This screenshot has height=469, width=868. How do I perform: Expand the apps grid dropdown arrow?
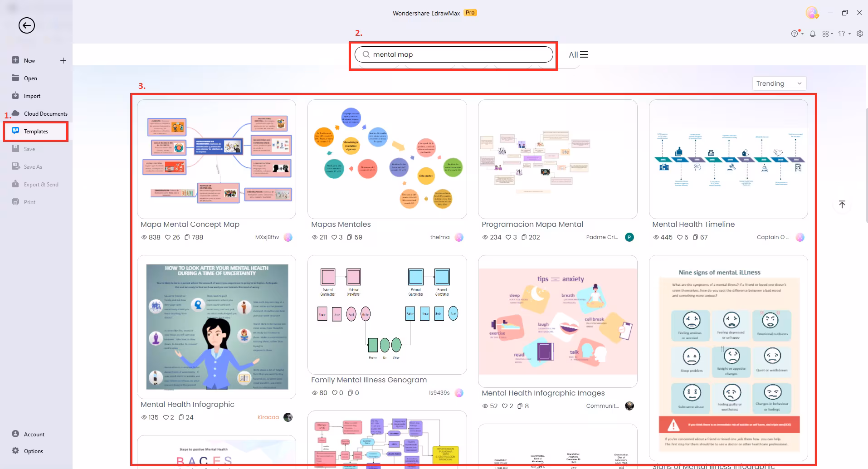coord(832,34)
